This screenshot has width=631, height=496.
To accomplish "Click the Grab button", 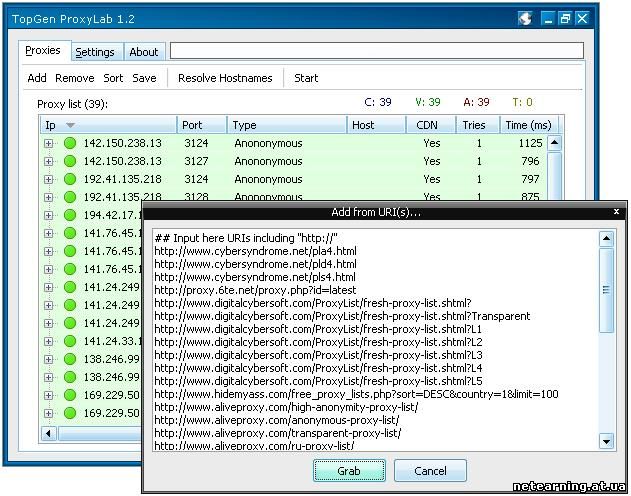I will tap(349, 471).
